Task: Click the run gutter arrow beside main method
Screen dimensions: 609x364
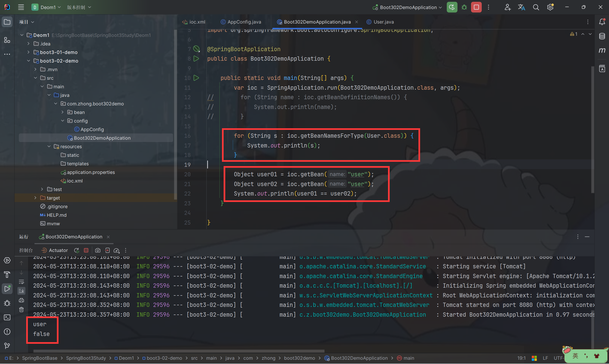Action: pos(196,78)
